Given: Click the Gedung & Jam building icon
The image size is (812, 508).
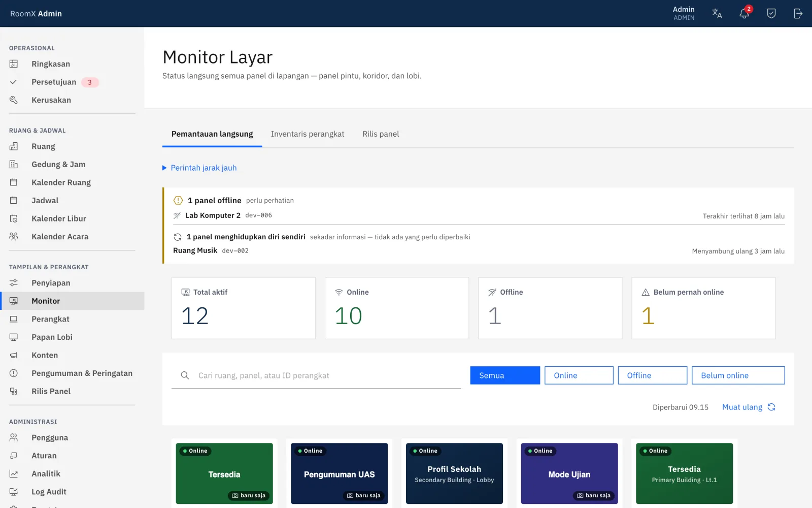Looking at the screenshot, I should (x=14, y=165).
